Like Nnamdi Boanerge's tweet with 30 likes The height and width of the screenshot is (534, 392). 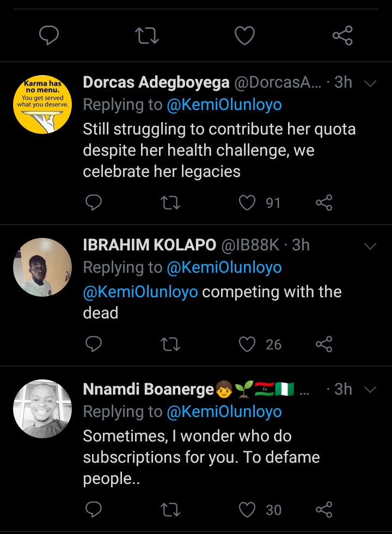[248, 510]
